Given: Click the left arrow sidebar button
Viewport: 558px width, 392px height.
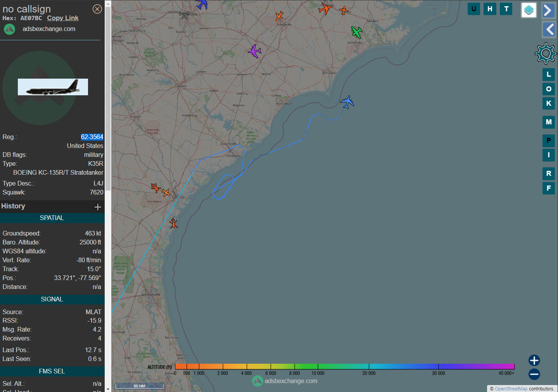Looking at the screenshot, I should [549, 29].
